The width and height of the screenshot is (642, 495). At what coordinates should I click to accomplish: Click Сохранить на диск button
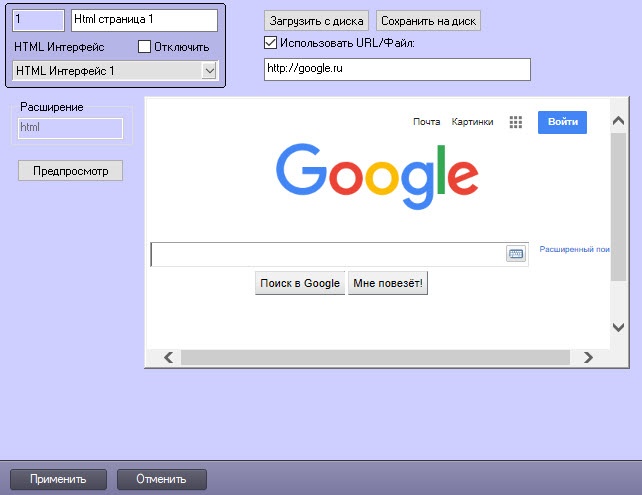[x=429, y=21]
